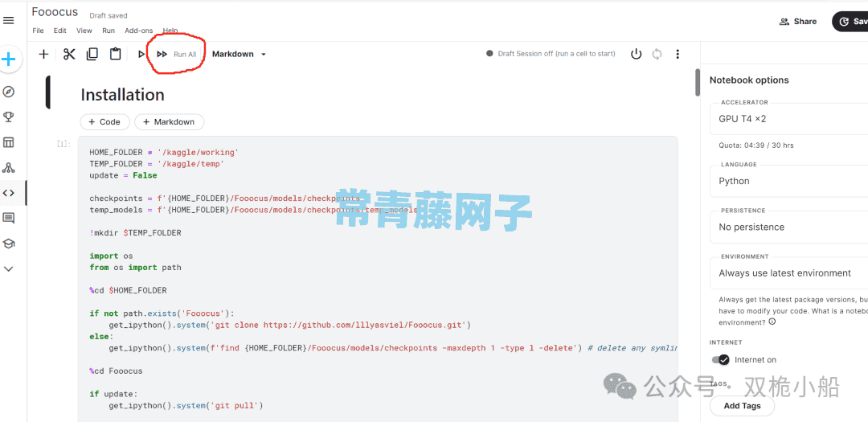Open the View menu
Screen dimensions: 868x422
(84, 31)
